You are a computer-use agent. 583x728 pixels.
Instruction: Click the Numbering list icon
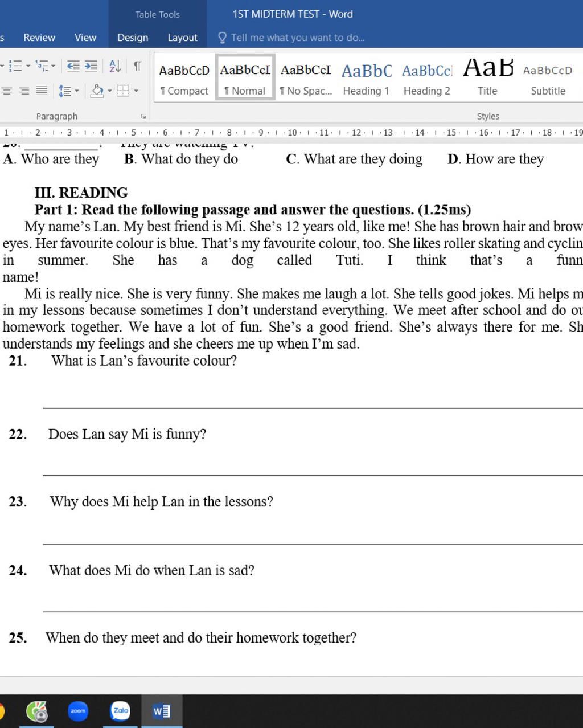coord(15,67)
